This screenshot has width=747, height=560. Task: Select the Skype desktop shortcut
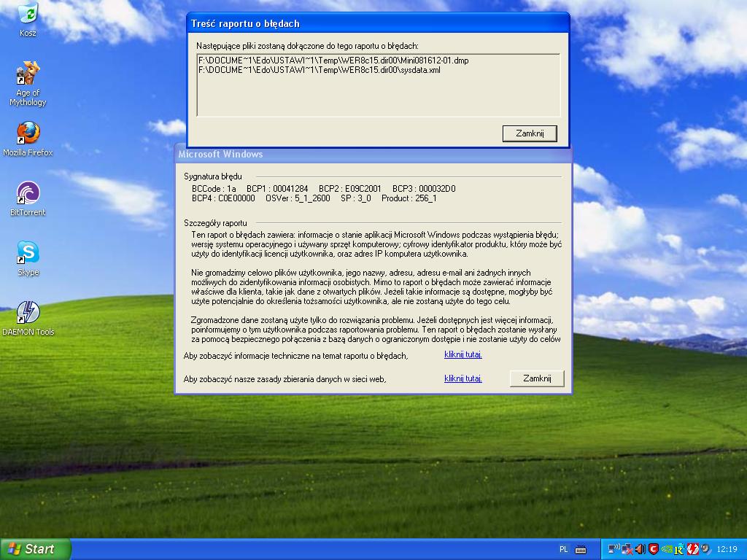[x=28, y=259]
